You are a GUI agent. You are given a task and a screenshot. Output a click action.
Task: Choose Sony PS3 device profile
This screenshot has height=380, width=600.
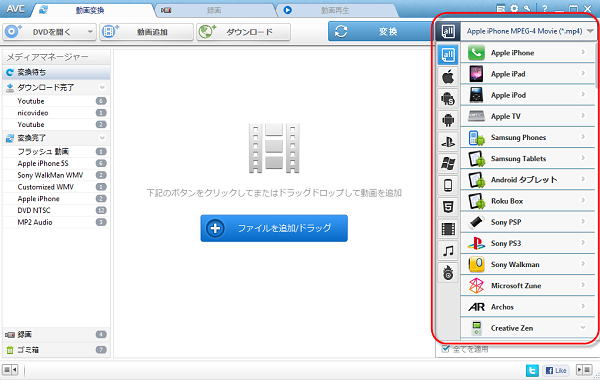tap(528, 243)
